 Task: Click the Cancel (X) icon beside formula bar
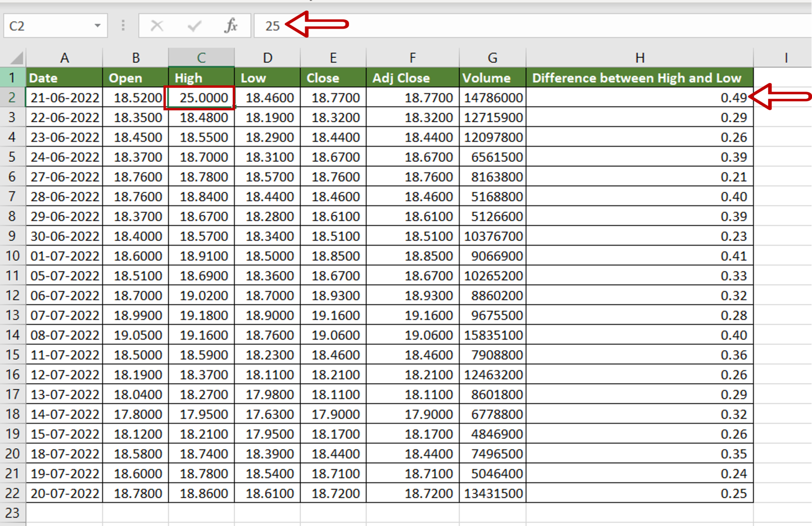coord(156,25)
